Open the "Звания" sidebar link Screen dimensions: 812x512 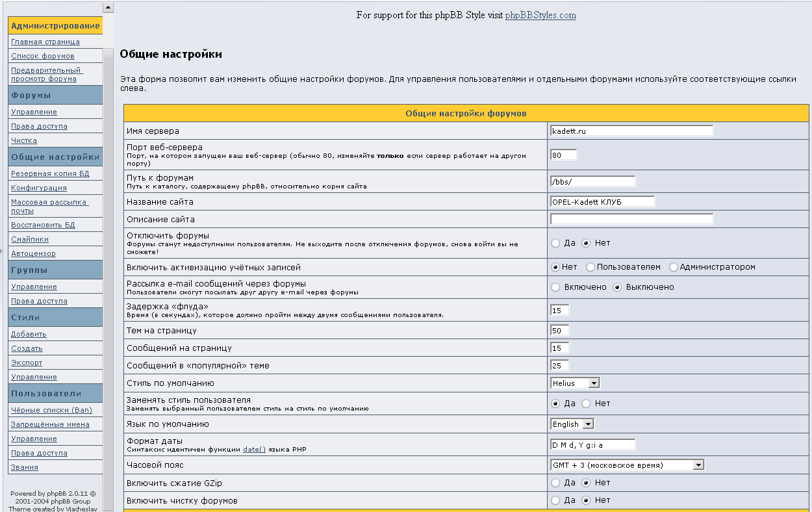25,467
